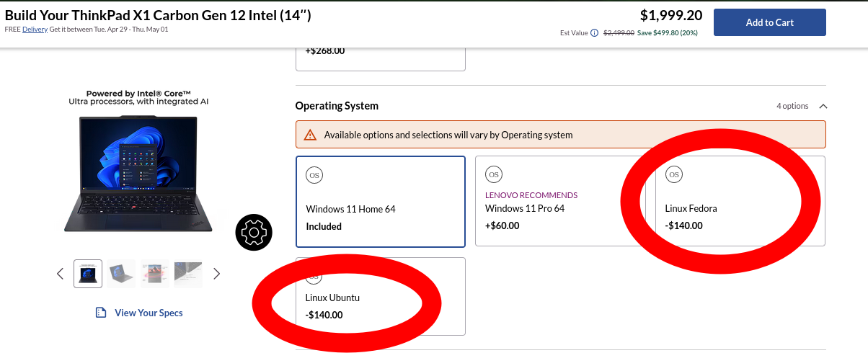Choose the Linux Fedora operating system
Screen dimensions: 868x353
(x=740, y=202)
